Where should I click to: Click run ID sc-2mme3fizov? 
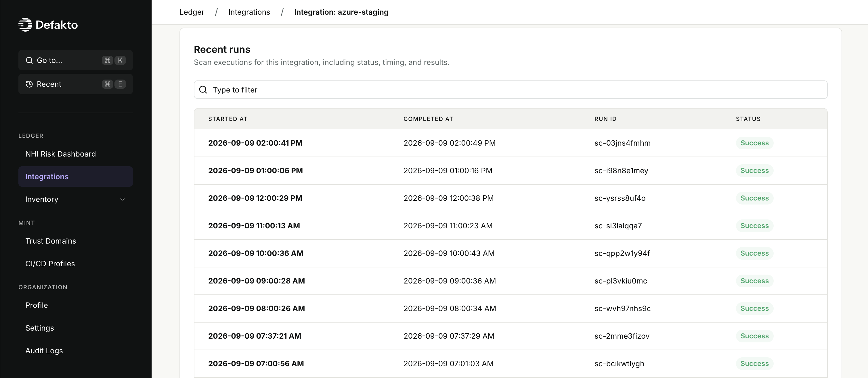click(x=622, y=336)
